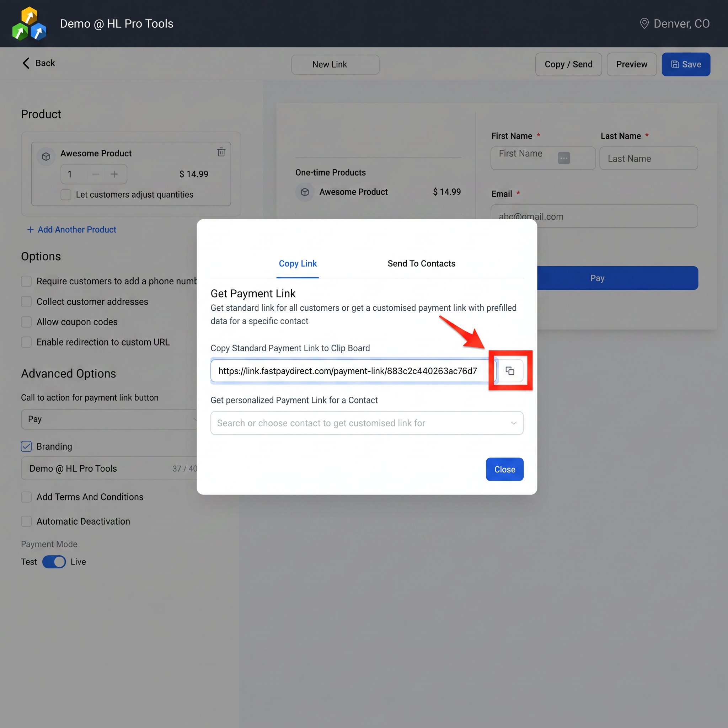Click the Preview button
This screenshot has height=728, width=728.
tap(632, 64)
